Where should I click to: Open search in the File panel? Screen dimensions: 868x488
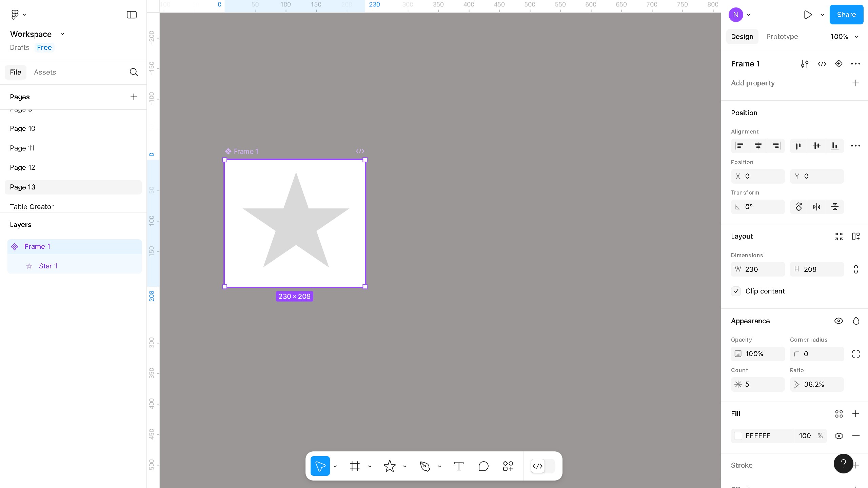coord(133,72)
